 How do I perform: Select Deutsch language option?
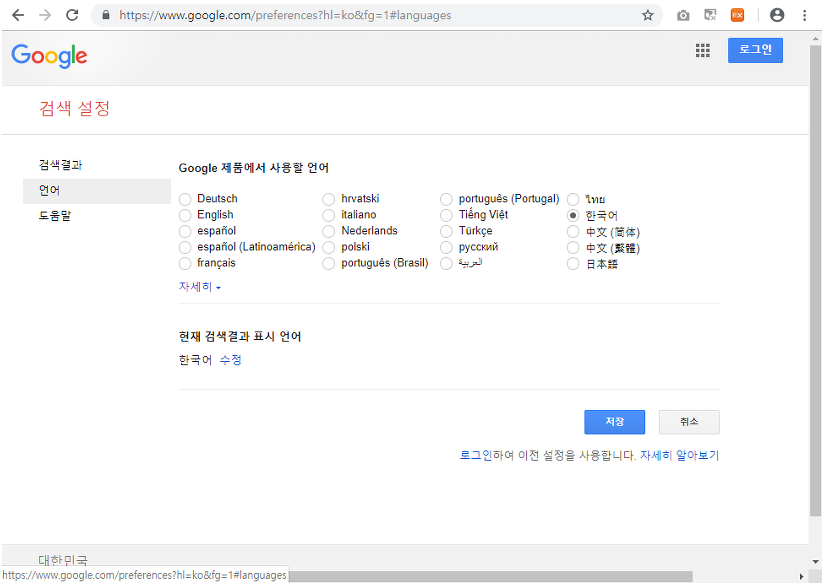(x=185, y=199)
